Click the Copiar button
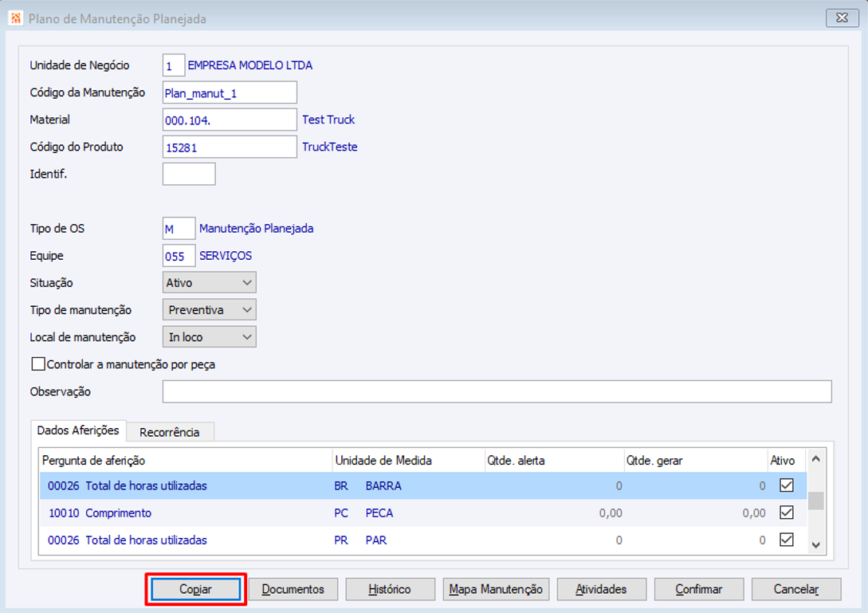 click(195, 589)
